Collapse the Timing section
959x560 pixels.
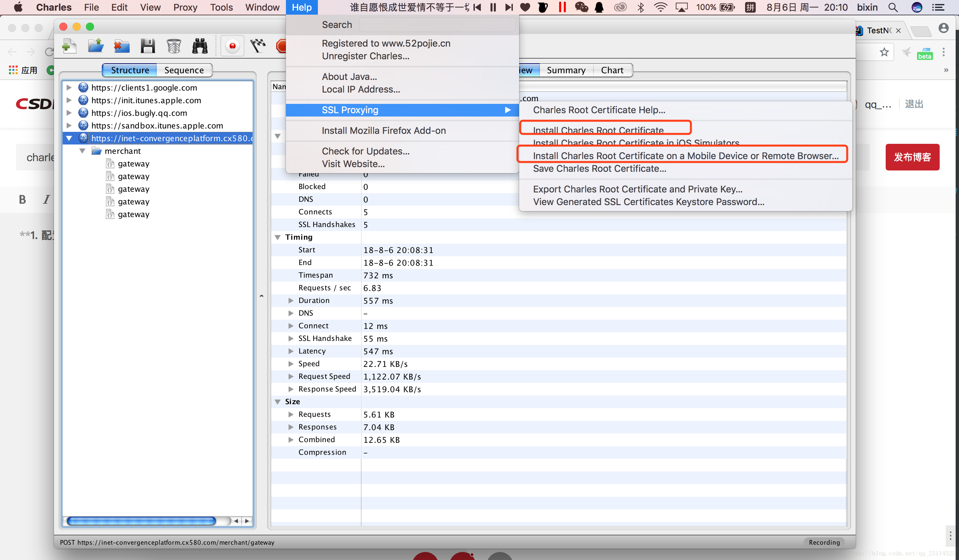click(278, 237)
